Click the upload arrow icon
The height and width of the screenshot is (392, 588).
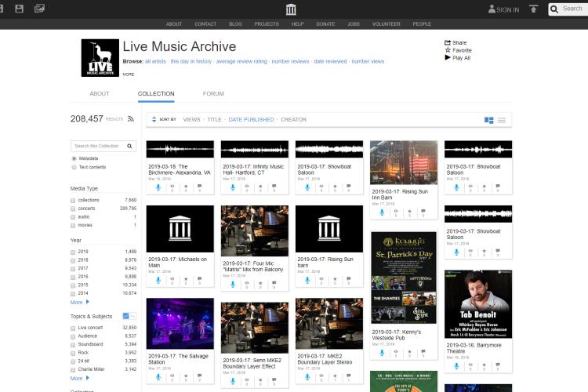point(533,9)
